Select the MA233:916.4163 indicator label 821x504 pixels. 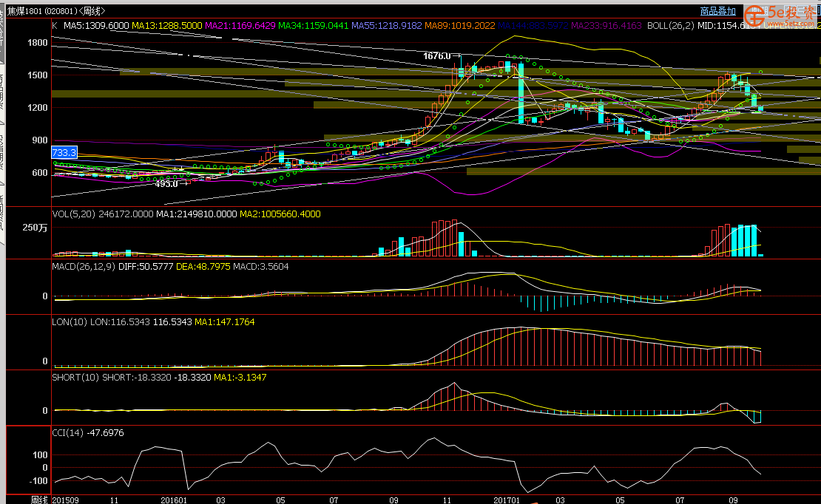point(607,25)
